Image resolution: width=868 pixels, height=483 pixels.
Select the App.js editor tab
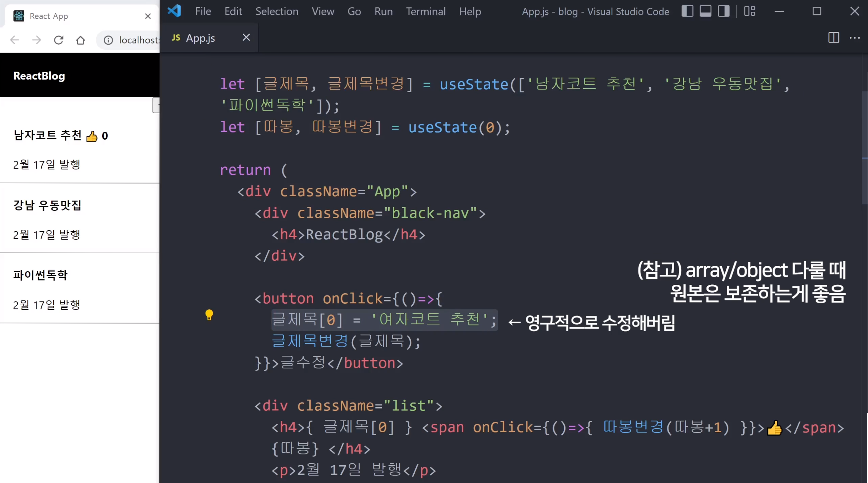point(200,38)
